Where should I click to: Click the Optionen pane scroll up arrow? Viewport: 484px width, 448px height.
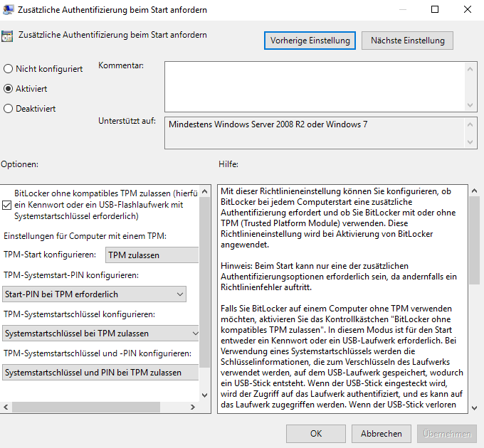click(204, 191)
